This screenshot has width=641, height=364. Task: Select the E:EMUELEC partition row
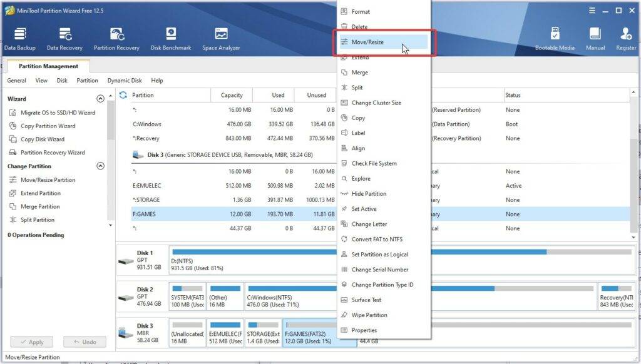tap(380, 186)
